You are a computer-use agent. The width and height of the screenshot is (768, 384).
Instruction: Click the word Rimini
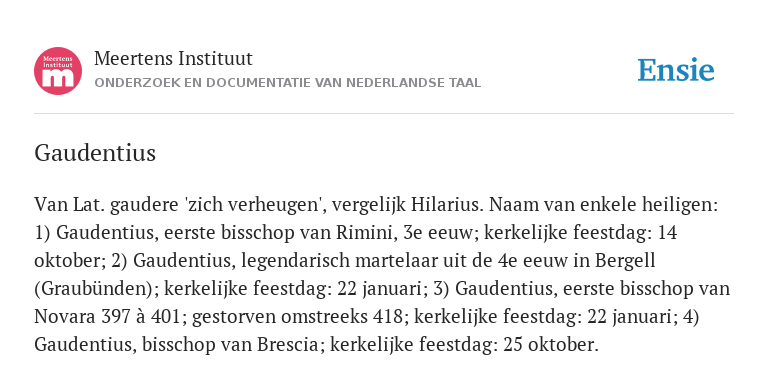click(364, 233)
